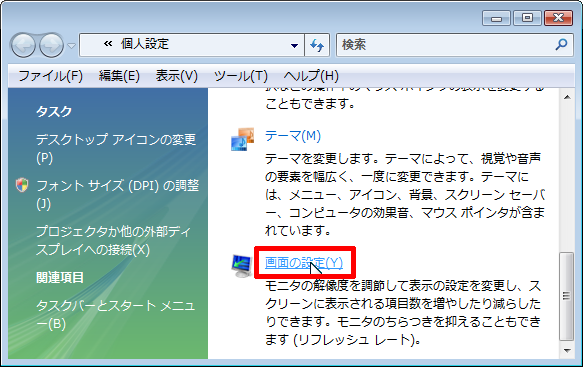Click the magnifying glass search icon
The width and height of the screenshot is (583, 367).
[561, 45]
